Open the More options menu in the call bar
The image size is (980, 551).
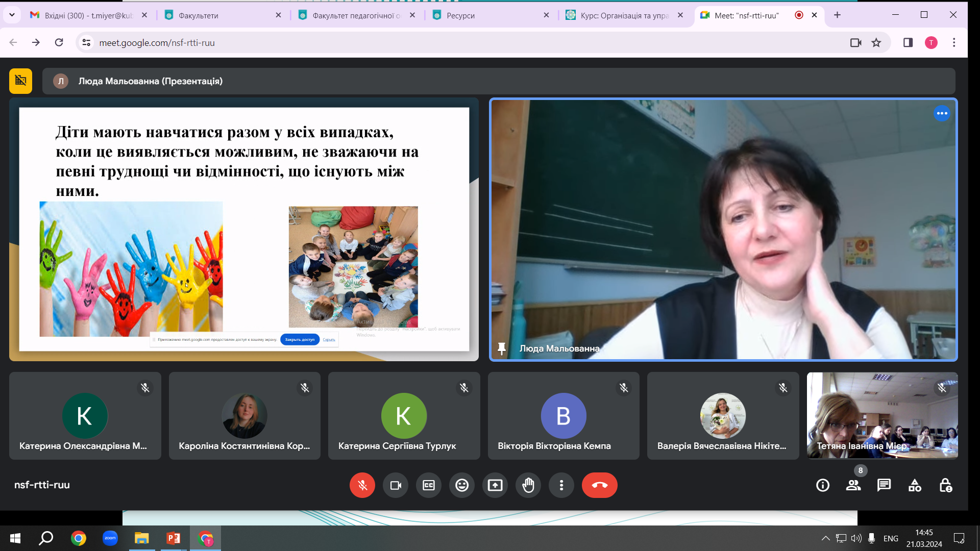[561, 485]
